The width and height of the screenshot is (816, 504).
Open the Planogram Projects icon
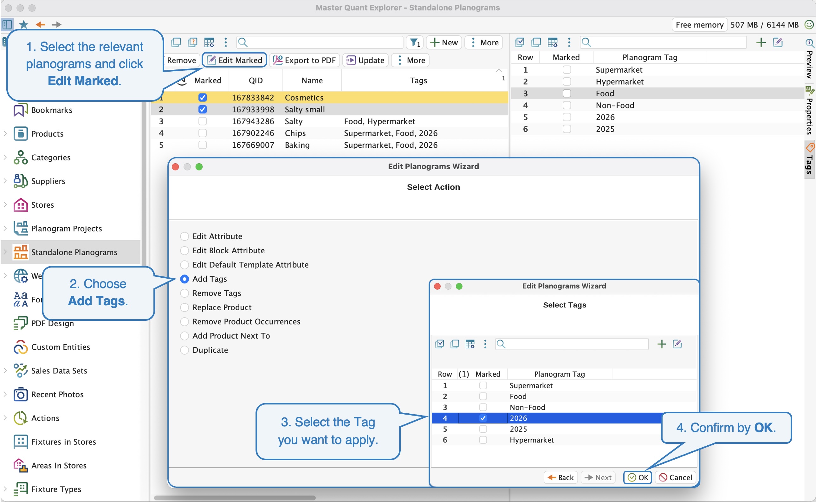point(20,228)
